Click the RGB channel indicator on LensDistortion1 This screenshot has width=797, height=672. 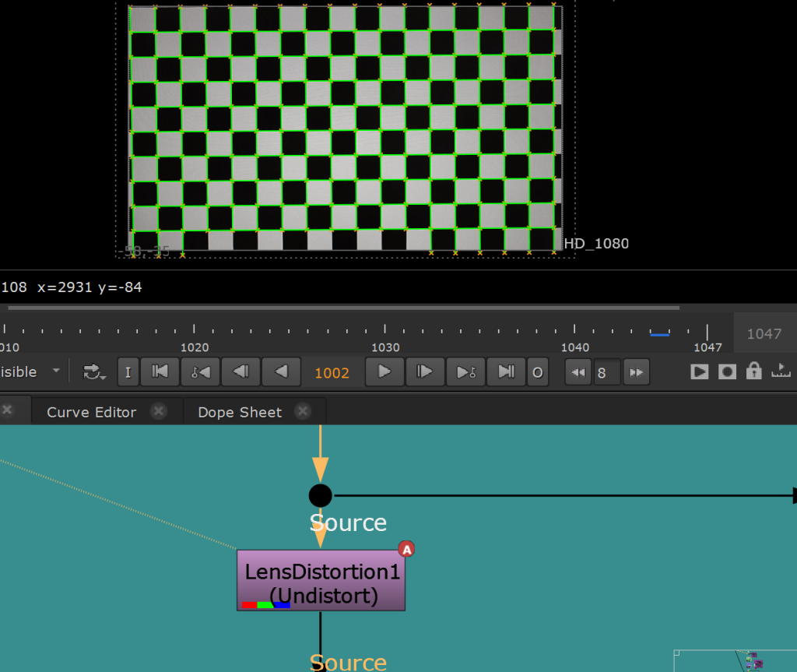click(266, 605)
